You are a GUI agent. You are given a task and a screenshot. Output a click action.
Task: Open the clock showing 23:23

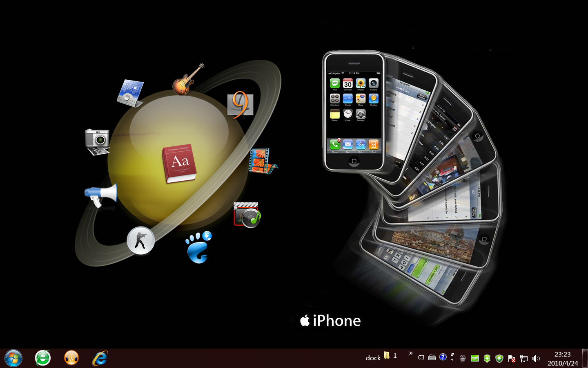tap(562, 359)
